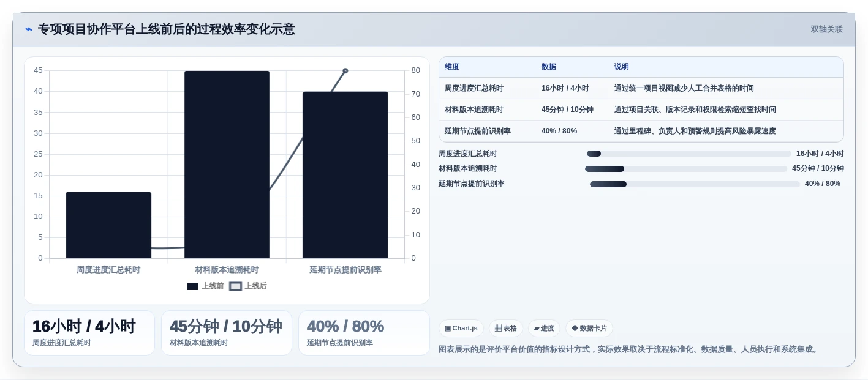The image size is (868, 380).
Task: Click the 周度进度汇总耗时 progress bar
Action: tap(689, 154)
